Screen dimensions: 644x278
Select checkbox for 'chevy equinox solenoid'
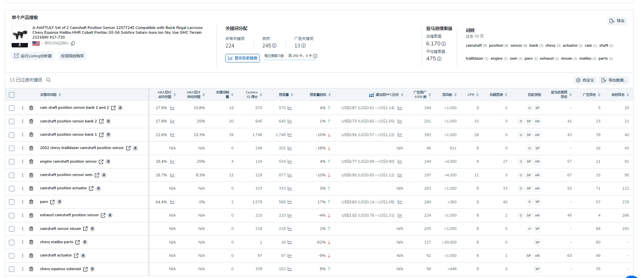(x=12, y=269)
